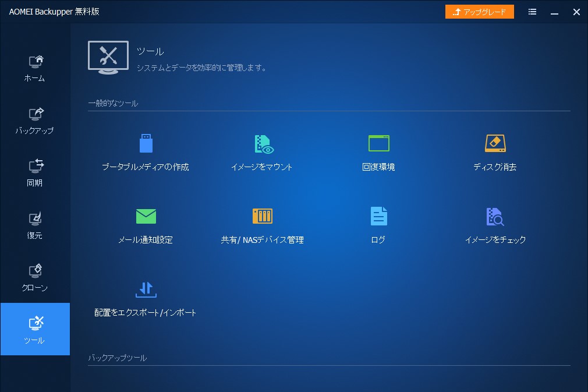Open 配置をエクスポート/インポート icon
588x392 pixels.
coord(146,289)
